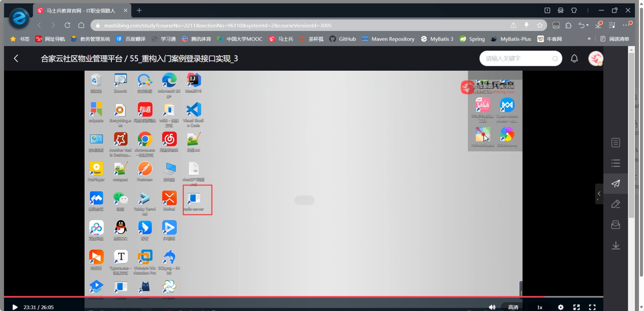
Task: Click the back arrow beside the course title
Action: tap(16, 58)
